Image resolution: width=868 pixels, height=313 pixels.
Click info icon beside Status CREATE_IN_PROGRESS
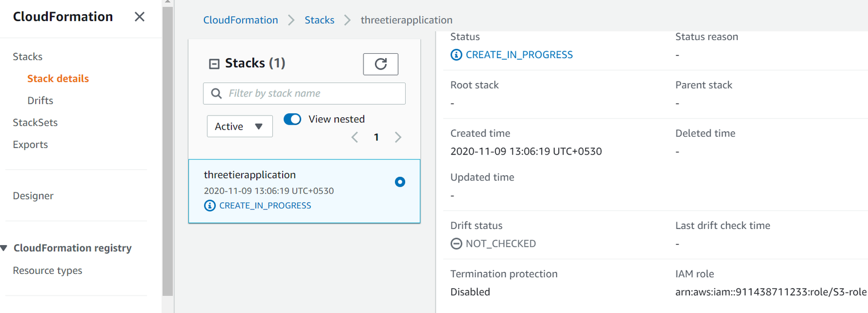(456, 55)
